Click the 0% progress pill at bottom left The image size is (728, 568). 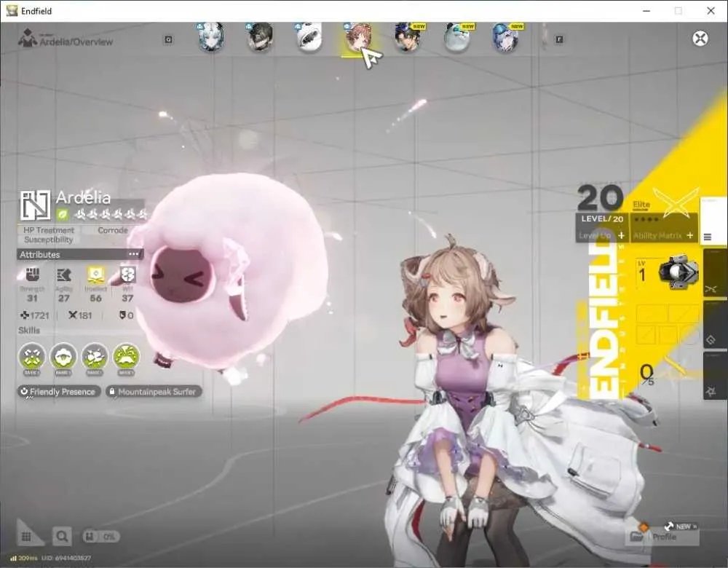[100, 537]
